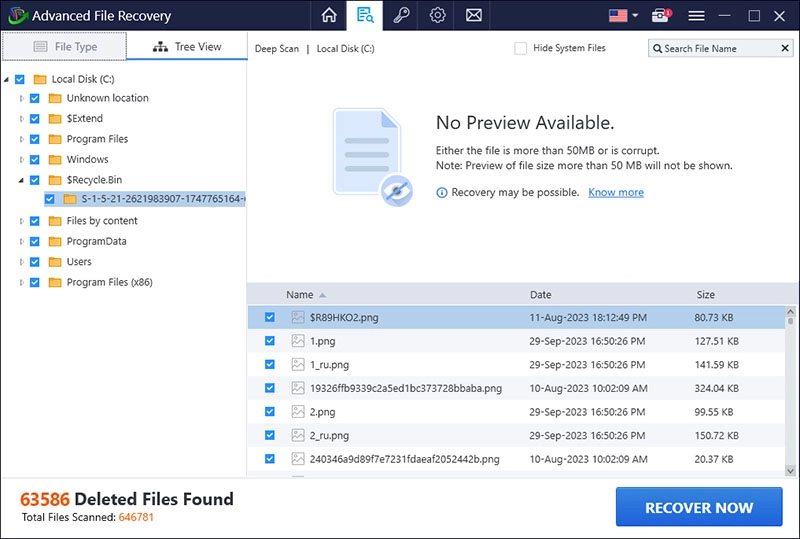Uncheck the $R89HKO2.png file checkbox

coord(270,317)
